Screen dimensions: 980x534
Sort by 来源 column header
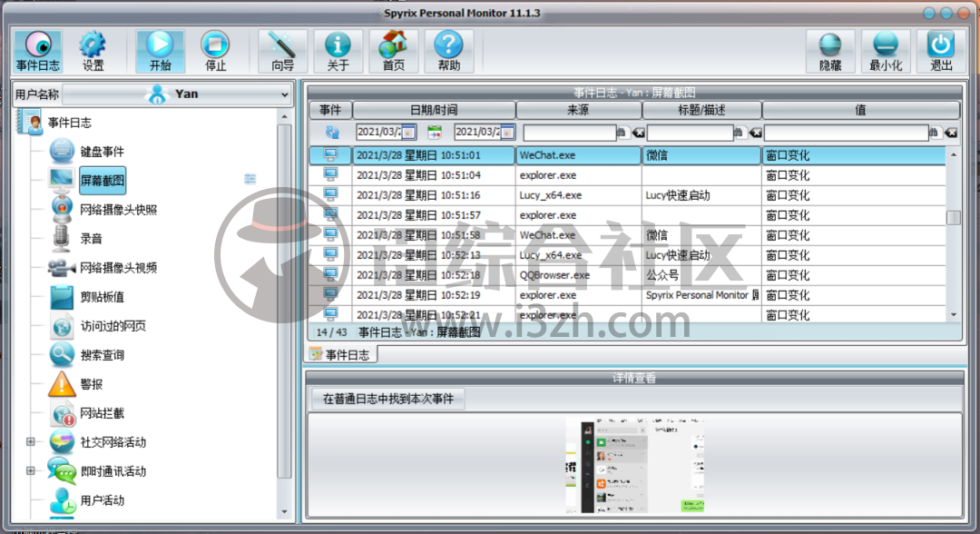point(578,110)
